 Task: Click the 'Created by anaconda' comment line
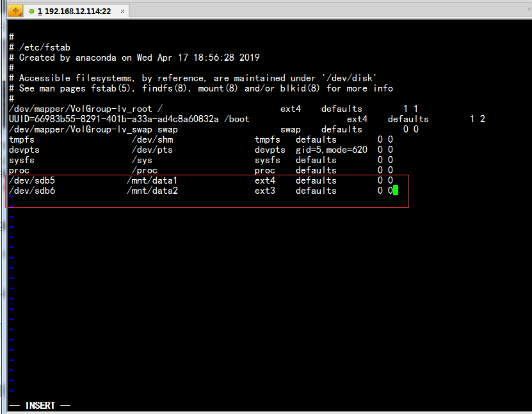coord(134,58)
